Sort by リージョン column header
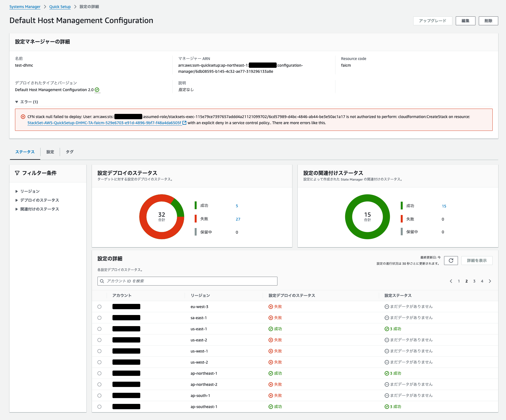Image resolution: width=506 pixels, height=420 pixels. [x=200, y=296]
